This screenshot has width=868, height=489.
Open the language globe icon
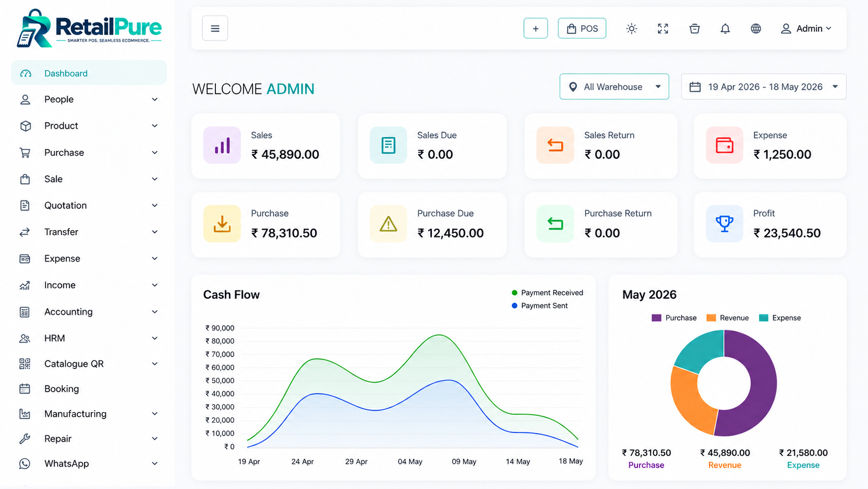[x=756, y=29]
